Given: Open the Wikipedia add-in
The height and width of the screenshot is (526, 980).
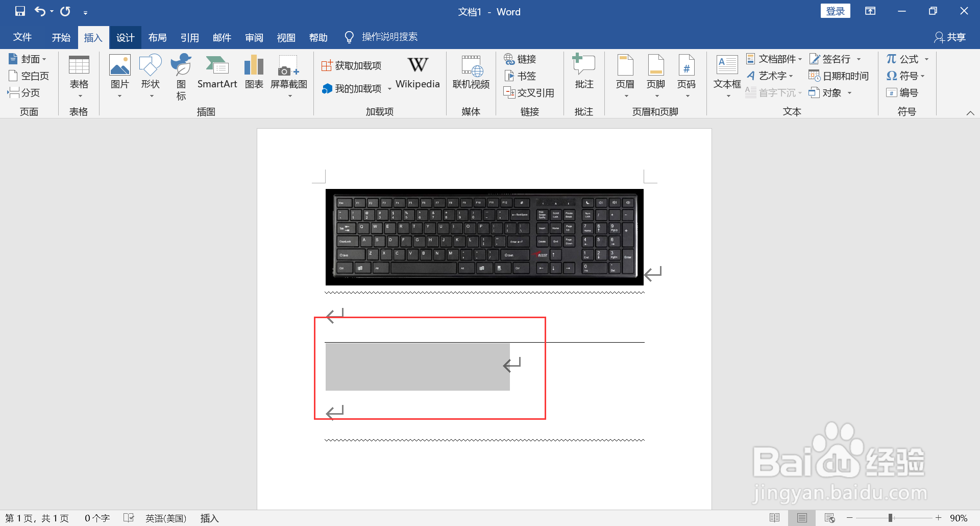Looking at the screenshot, I should coord(418,73).
